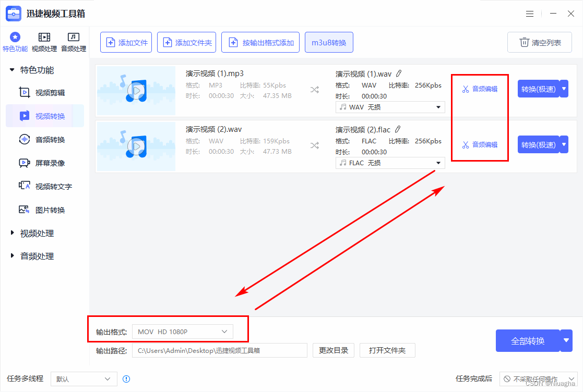Click the 全部转换 button

coord(528,341)
